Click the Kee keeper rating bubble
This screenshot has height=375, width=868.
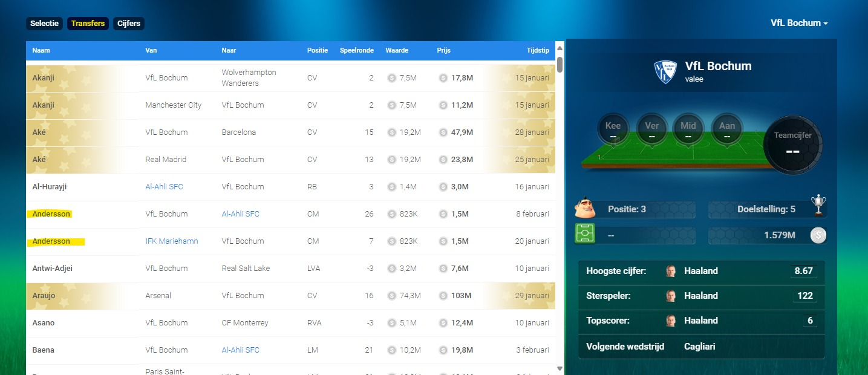(x=613, y=129)
